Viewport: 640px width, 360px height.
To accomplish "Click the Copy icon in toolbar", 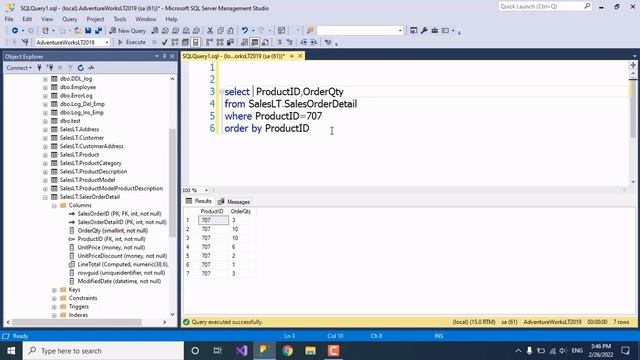I will [x=220, y=31].
